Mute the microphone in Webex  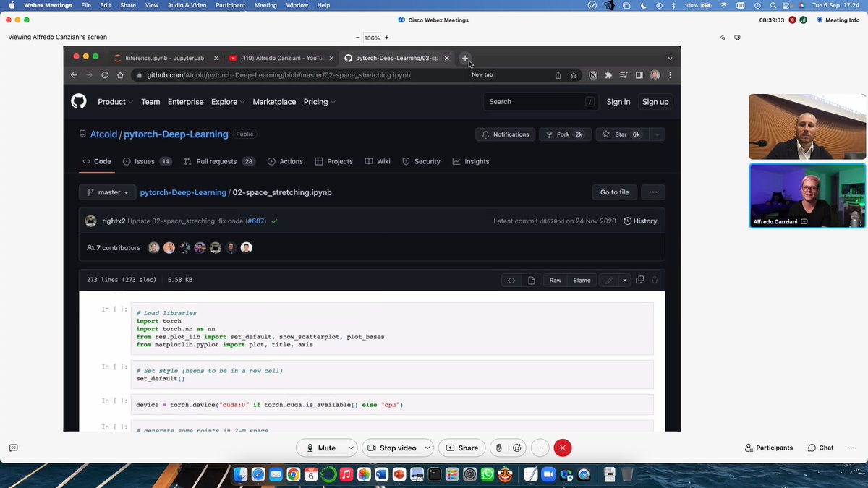(x=320, y=448)
